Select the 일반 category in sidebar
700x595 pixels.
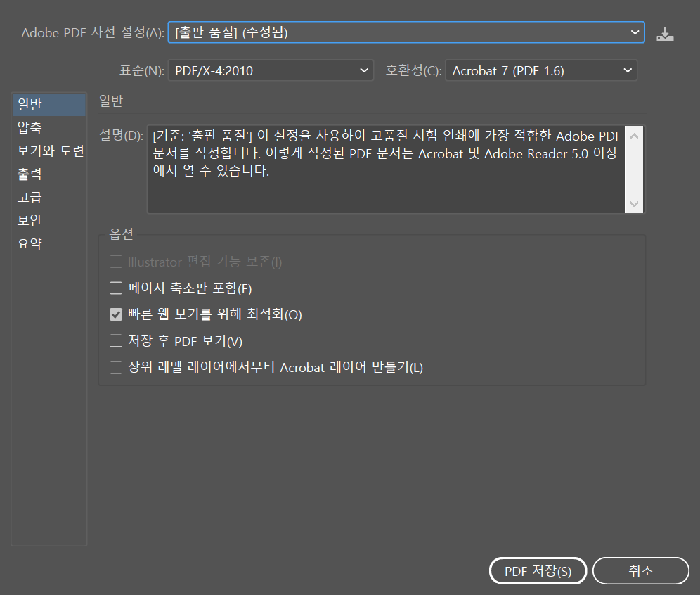(48, 105)
